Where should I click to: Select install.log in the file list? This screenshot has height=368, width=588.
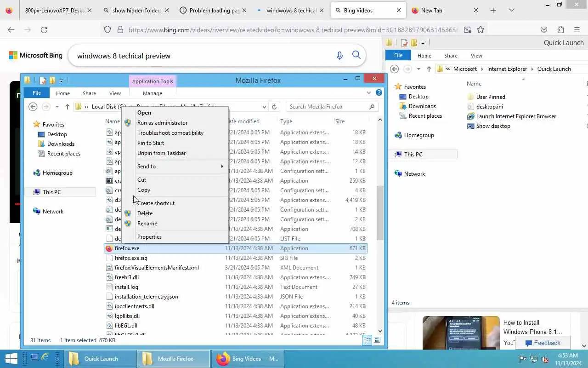point(126,287)
